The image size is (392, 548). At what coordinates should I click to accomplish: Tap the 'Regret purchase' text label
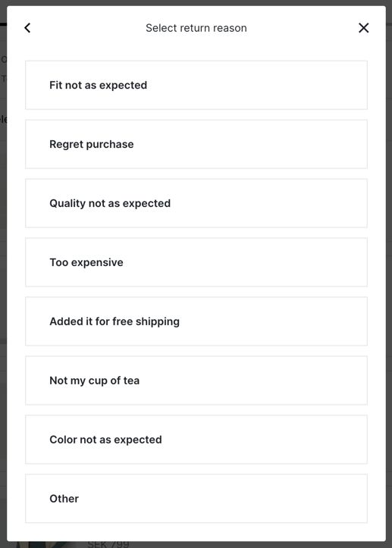92,144
